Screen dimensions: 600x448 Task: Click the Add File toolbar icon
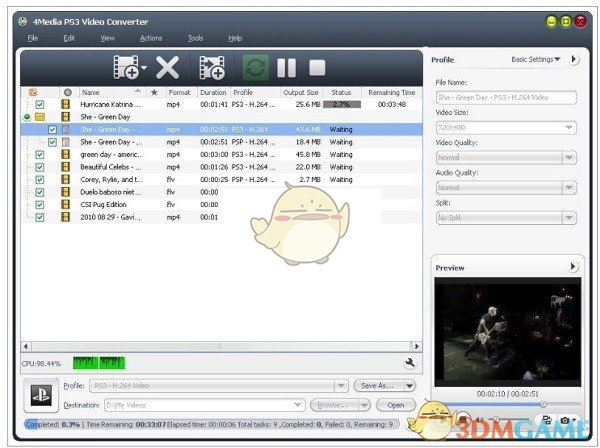tap(127, 68)
